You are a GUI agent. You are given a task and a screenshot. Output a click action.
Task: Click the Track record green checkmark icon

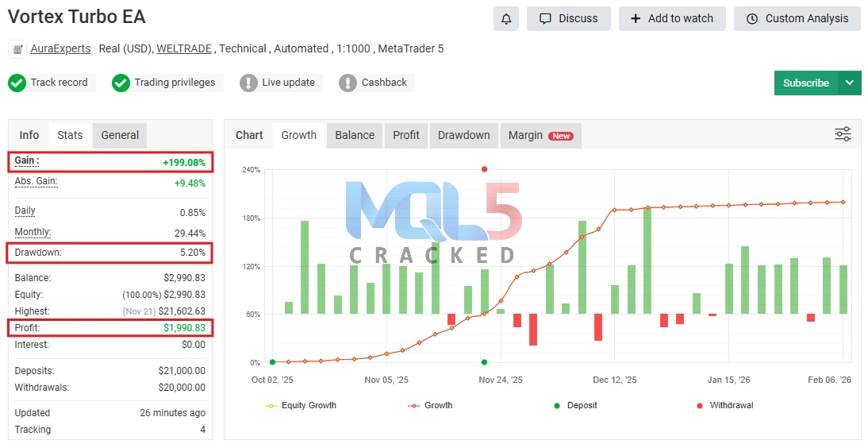tap(17, 83)
